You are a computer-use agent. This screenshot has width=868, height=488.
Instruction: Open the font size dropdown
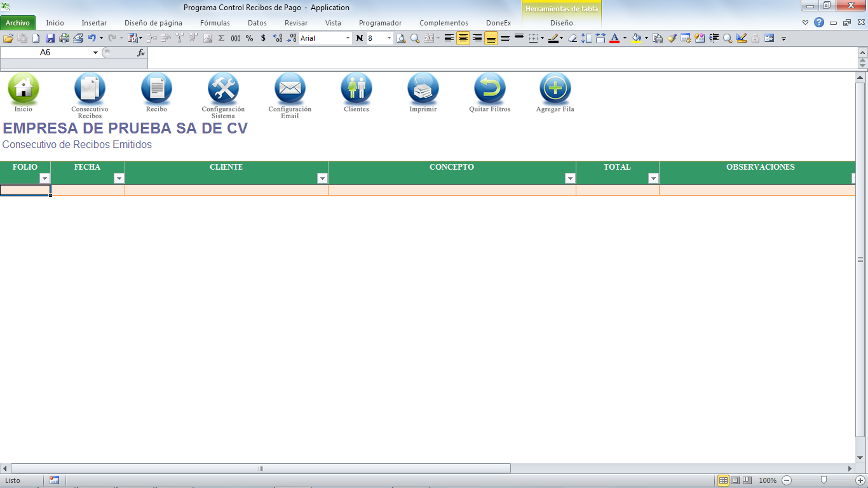point(389,38)
